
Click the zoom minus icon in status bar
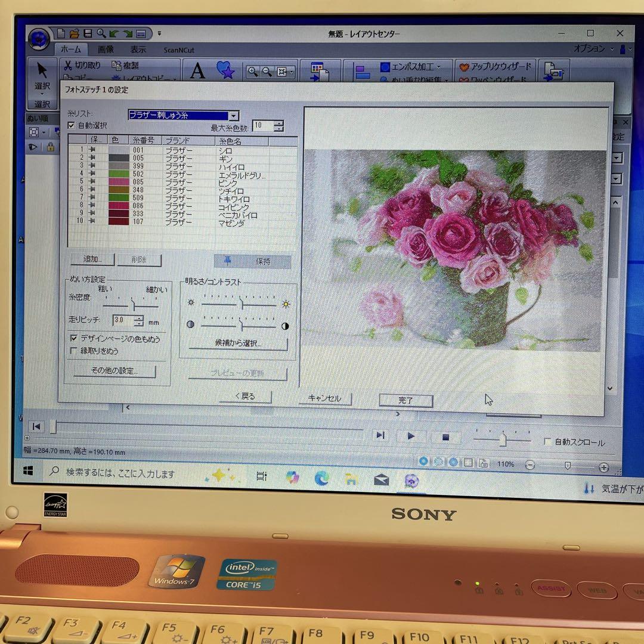(x=530, y=465)
